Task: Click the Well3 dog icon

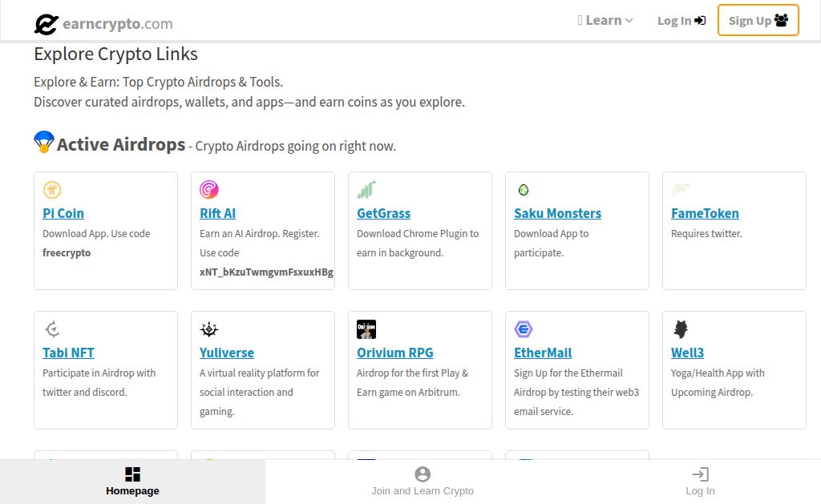Action: coord(681,329)
